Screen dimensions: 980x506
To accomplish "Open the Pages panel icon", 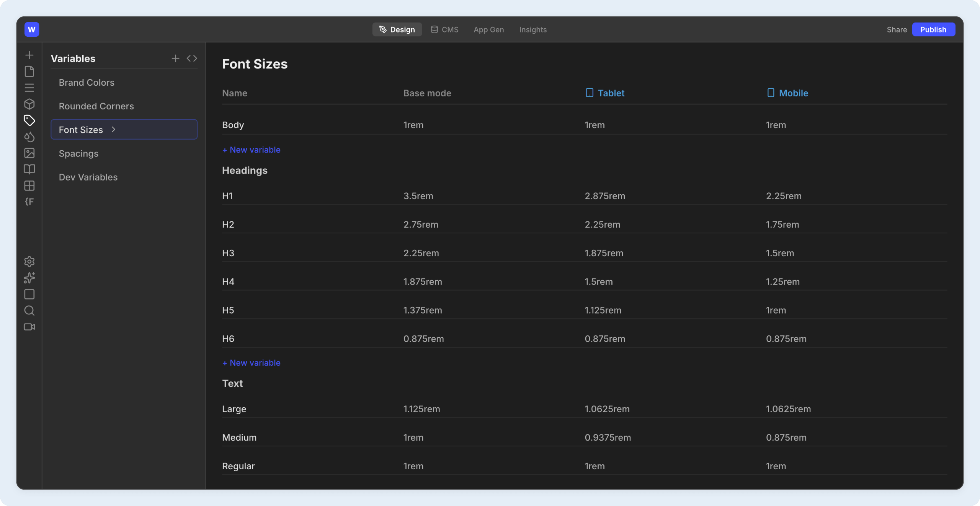I will (29, 71).
